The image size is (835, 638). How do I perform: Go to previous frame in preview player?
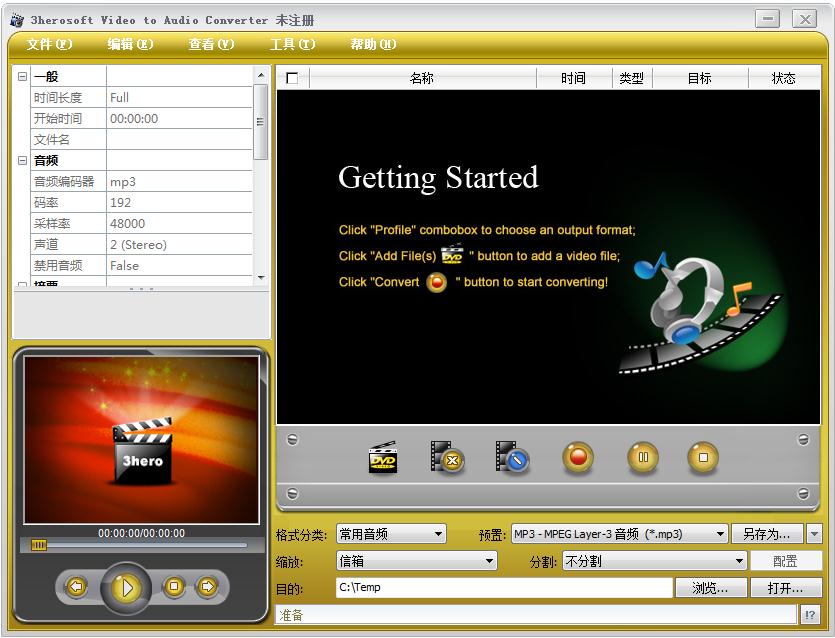(76, 586)
